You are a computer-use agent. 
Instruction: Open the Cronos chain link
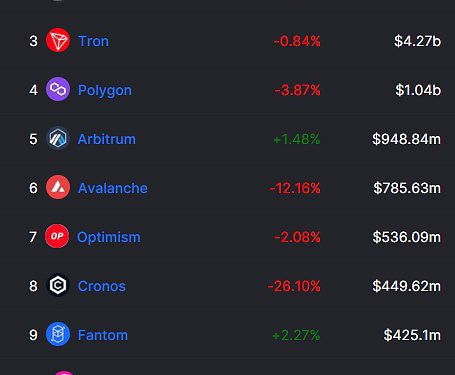[102, 286]
